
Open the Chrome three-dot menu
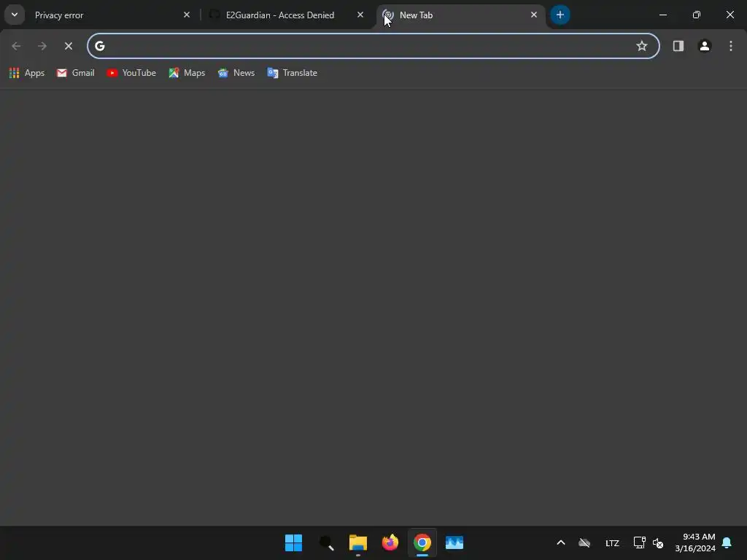tap(731, 46)
